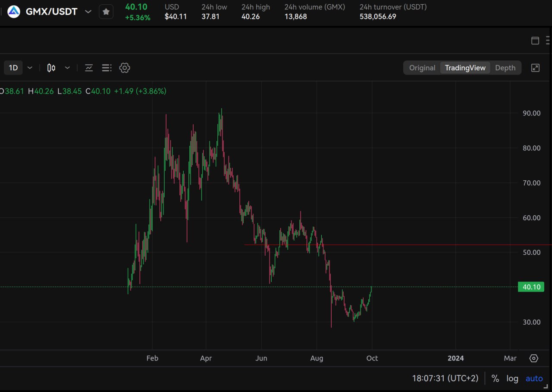This screenshot has height=392, width=552.
Task: Click the 30.00 price axis label
Action: [x=531, y=322]
